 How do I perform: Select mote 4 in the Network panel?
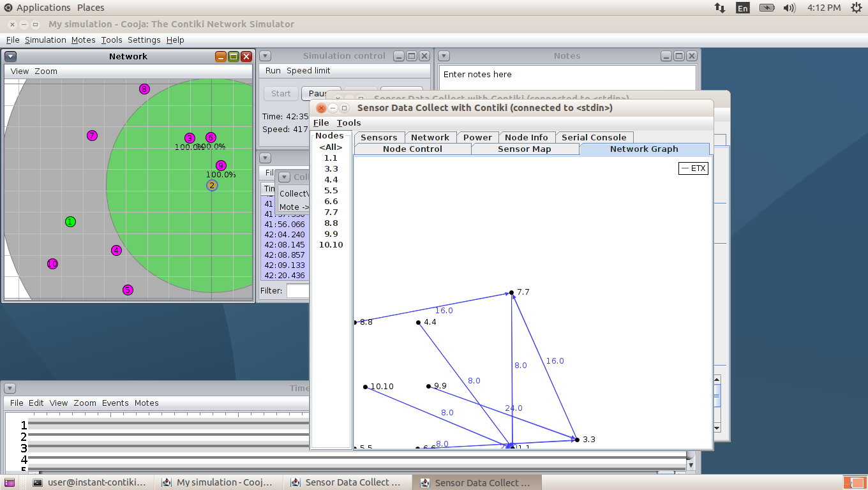116,251
